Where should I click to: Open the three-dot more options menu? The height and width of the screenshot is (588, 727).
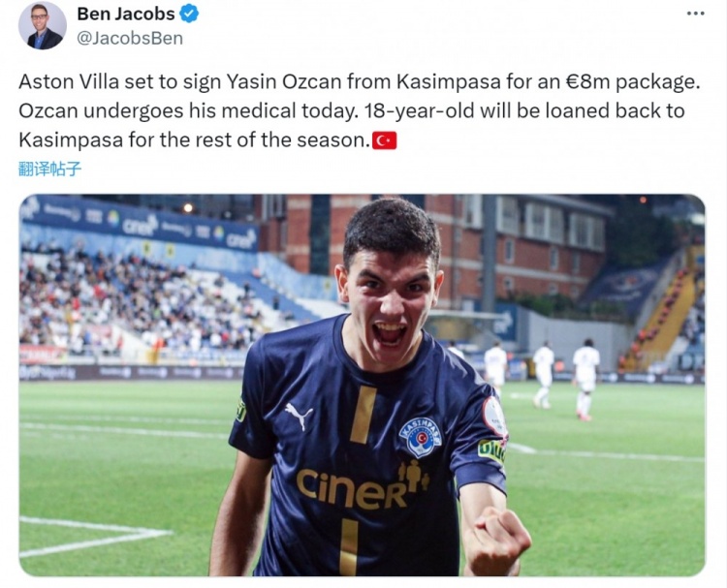click(x=695, y=14)
